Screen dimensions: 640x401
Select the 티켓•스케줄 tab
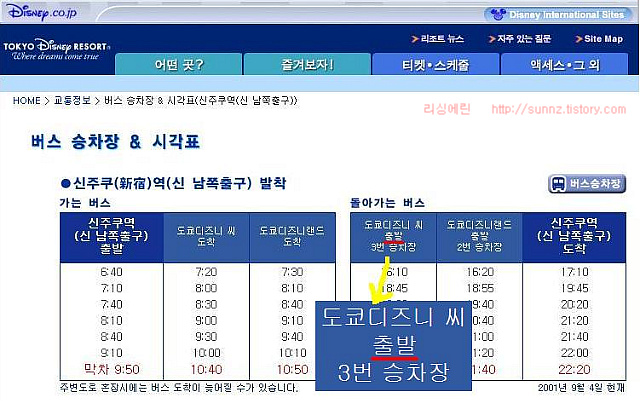click(436, 65)
